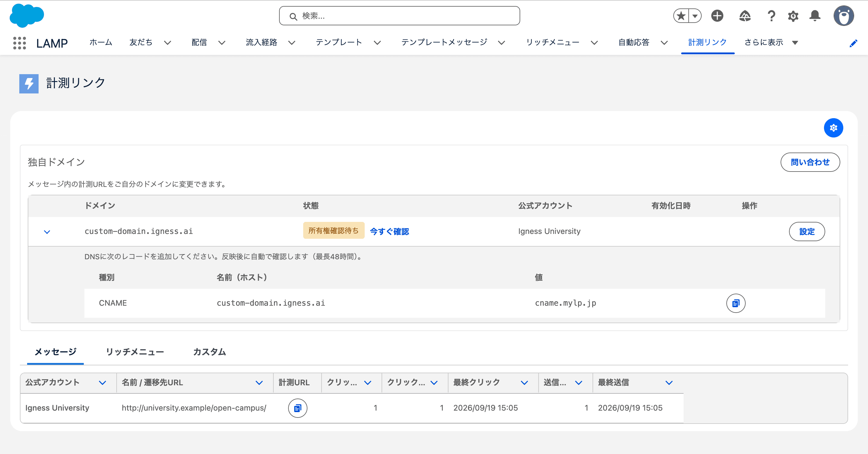
Task: Expand the リッチメニュー navigation chevron
Action: tap(594, 43)
